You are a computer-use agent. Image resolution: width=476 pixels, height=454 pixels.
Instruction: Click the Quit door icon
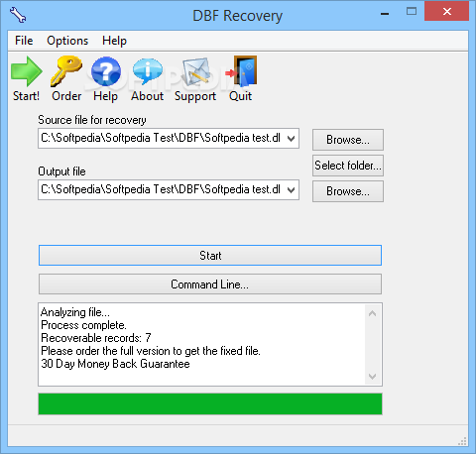242,71
